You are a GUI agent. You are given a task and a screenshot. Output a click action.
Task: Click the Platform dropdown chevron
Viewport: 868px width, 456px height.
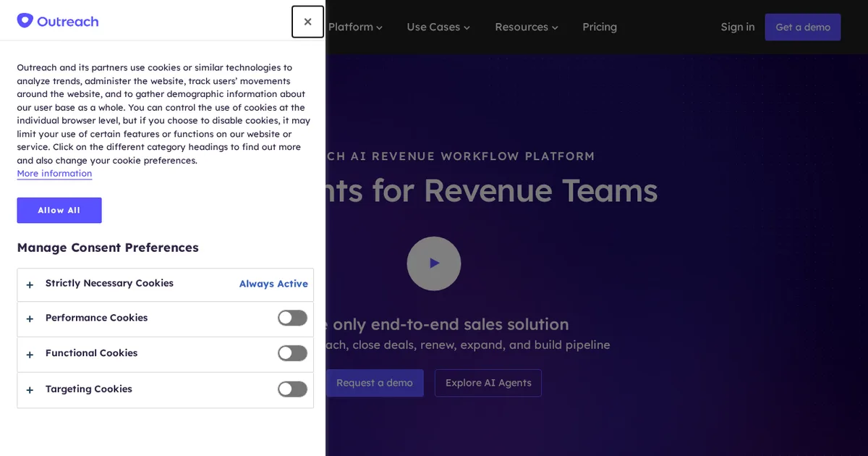click(379, 28)
